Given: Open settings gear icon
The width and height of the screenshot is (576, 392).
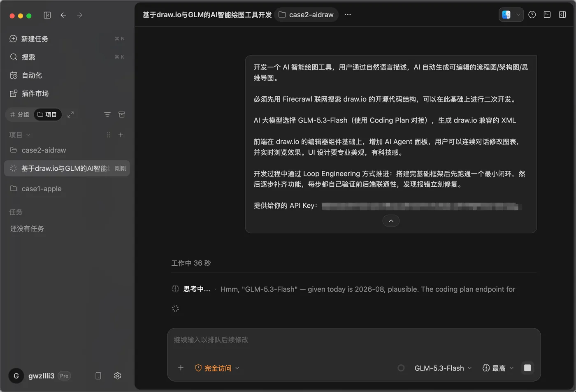Looking at the screenshot, I should [x=118, y=376].
